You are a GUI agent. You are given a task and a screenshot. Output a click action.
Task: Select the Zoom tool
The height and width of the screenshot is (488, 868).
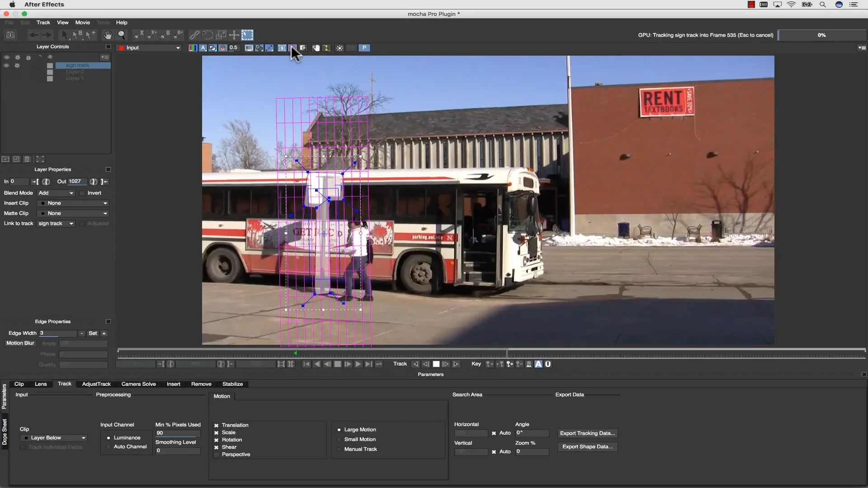point(122,35)
